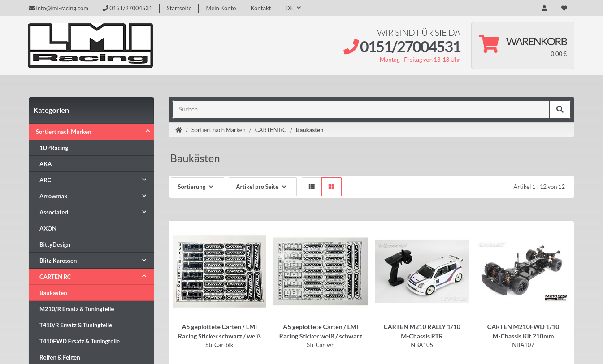The image size is (603, 364).
Task: Open the Sortierung dropdown
Action: coord(197,187)
